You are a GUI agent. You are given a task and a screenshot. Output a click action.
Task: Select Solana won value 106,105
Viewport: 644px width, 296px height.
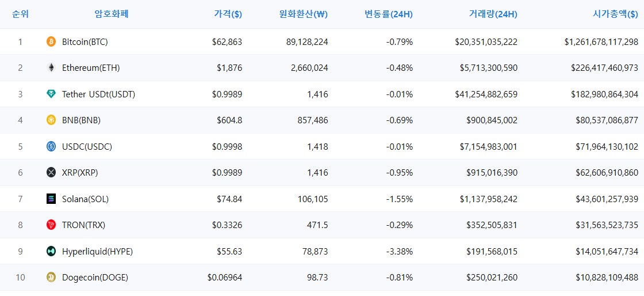coord(313,199)
